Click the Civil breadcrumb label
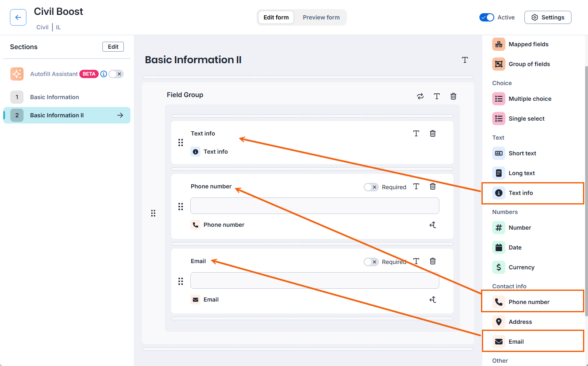The image size is (588, 366). tap(43, 27)
